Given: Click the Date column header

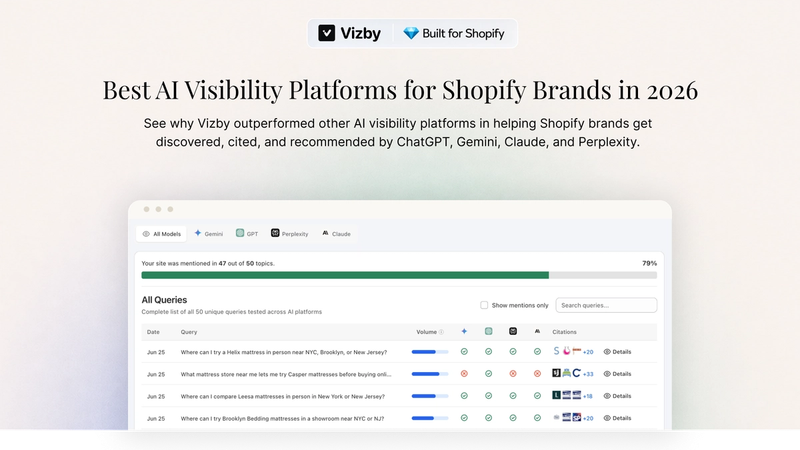Looking at the screenshot, I should (153, 332).
